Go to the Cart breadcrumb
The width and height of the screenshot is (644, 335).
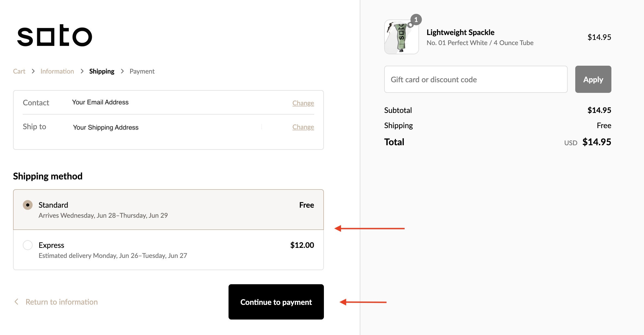(x=19, y=71)
